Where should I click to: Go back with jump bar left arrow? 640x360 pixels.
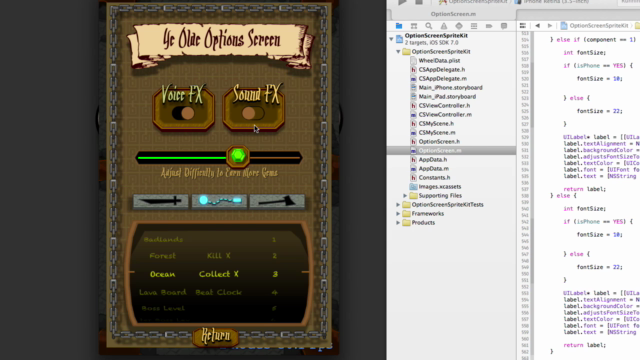click(537, 26)
